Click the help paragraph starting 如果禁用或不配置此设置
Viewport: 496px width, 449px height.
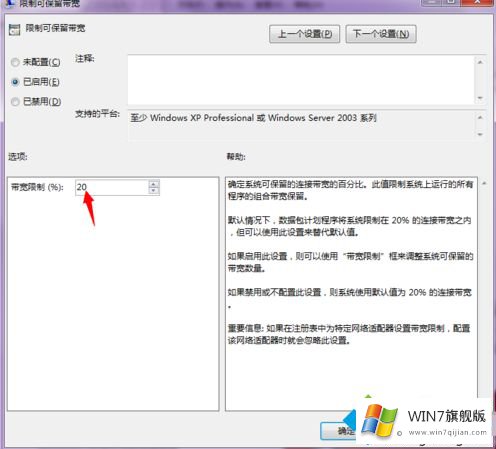[x=350, y=299]
